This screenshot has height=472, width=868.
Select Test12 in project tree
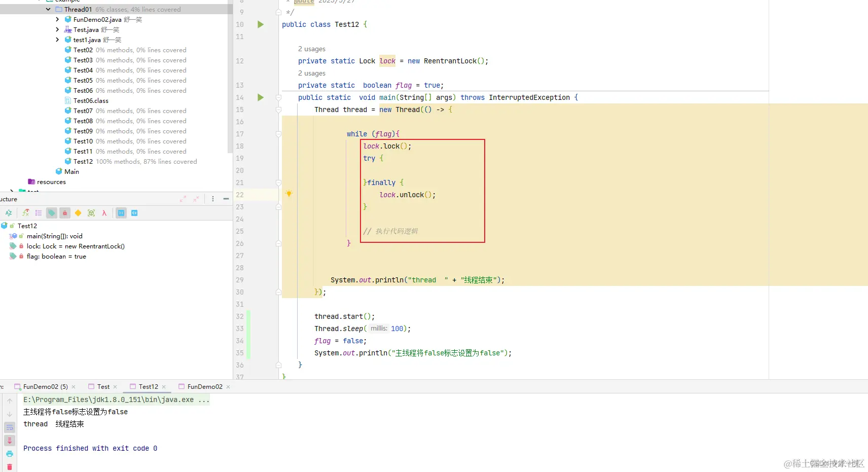coord(83,161)
